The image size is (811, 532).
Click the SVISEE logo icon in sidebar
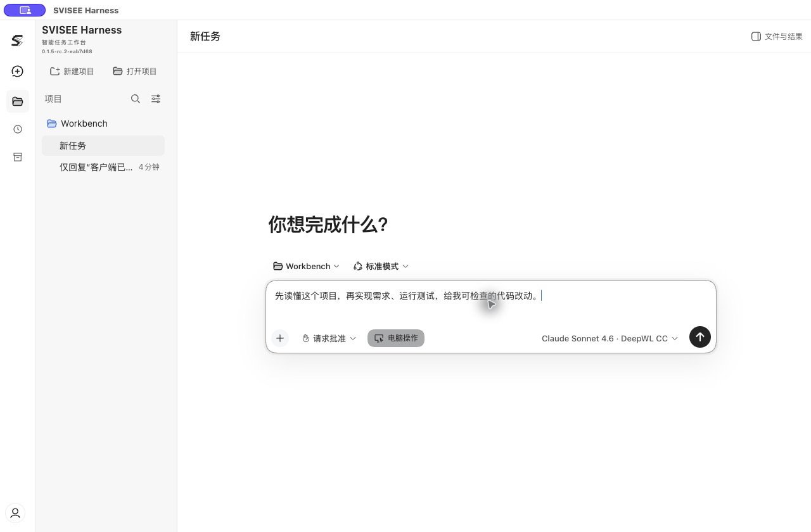coord(17,41)
